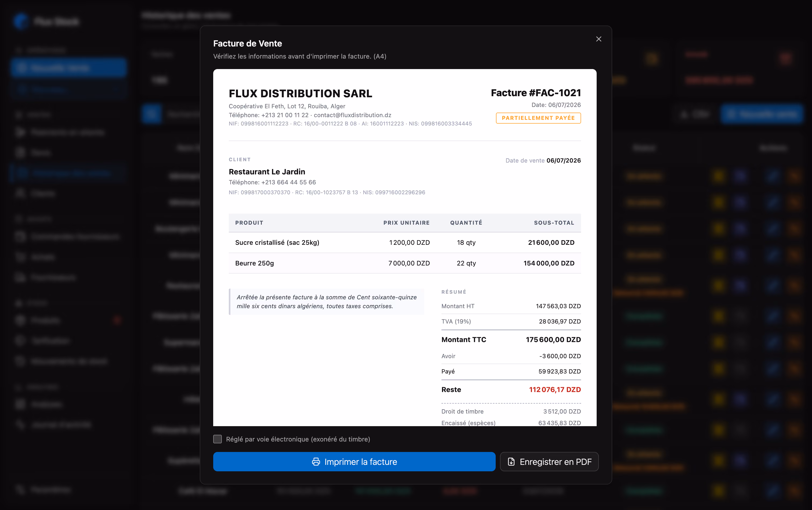The height and width of the screenshot is (510, 812).
Task: Click the FLUX DISTRIBUTION SARL company name
Action: [300, 94]
